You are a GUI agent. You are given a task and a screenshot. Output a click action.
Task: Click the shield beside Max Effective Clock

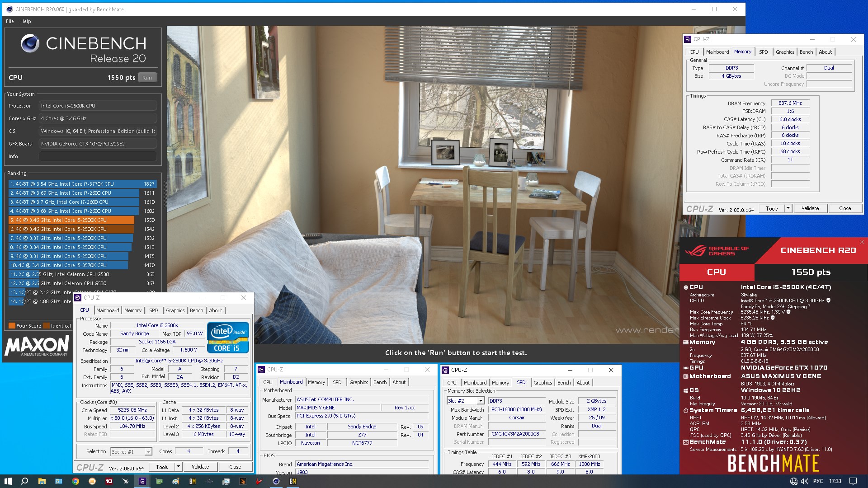[773, 318]
